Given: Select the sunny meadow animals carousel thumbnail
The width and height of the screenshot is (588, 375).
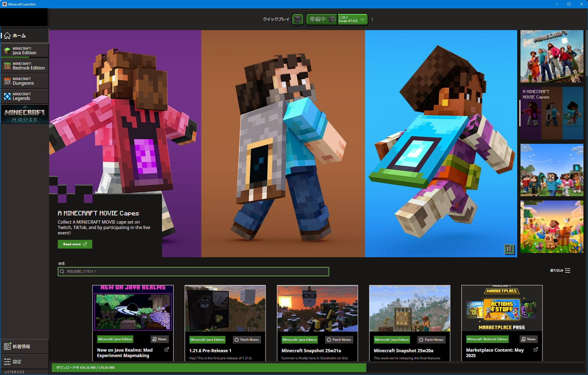Looking at the screenshot, I should (552, 227).
